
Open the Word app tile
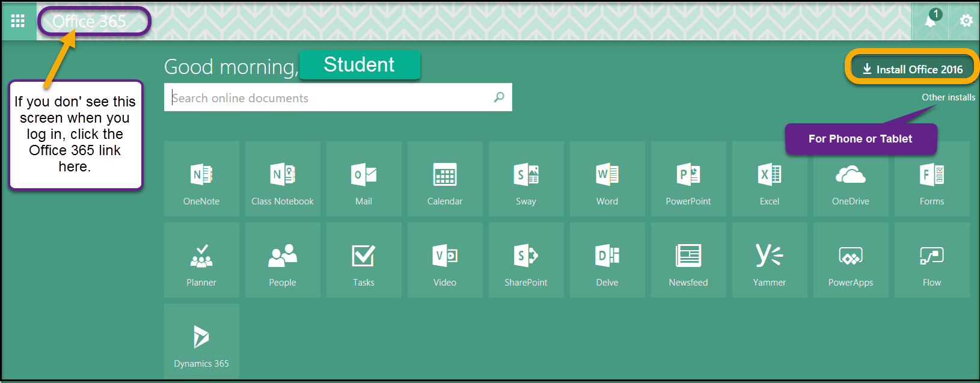607,179
